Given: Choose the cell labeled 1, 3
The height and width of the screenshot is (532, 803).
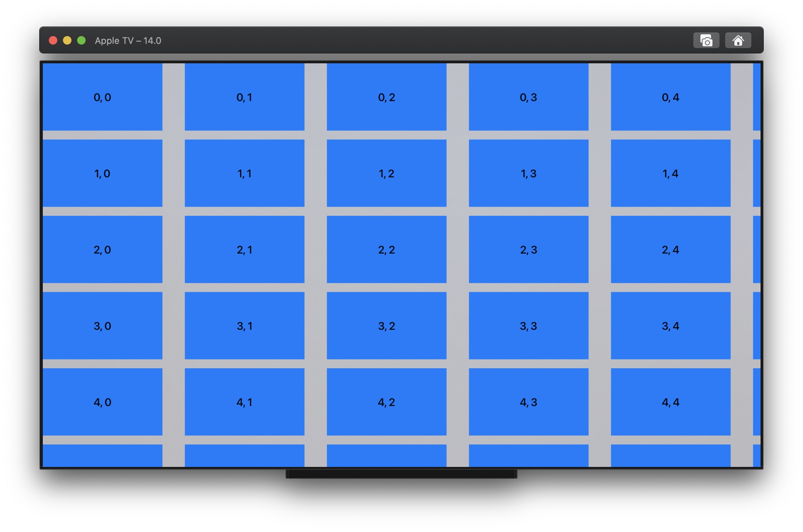Looking at the screenshot, I should (528, 173).
